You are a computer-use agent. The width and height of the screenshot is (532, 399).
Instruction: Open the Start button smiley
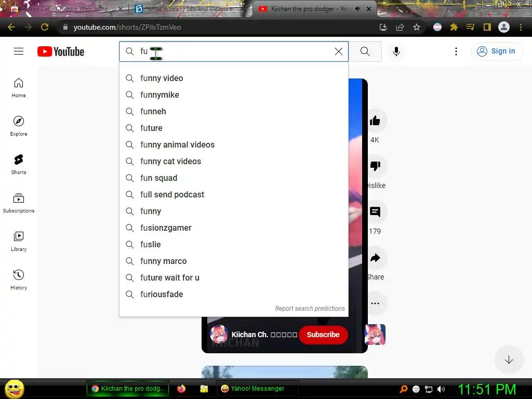click(x=14, y=389)
